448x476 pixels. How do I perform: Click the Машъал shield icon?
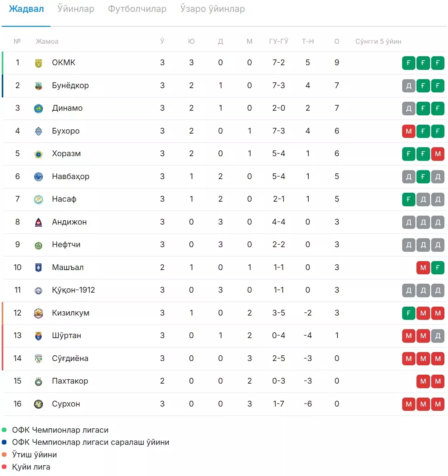(38, 268)
